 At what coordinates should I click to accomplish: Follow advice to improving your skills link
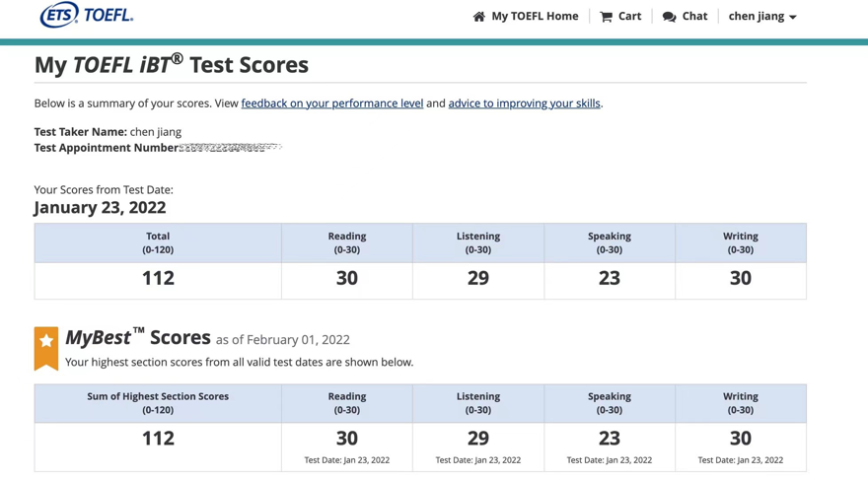[524, 103]
